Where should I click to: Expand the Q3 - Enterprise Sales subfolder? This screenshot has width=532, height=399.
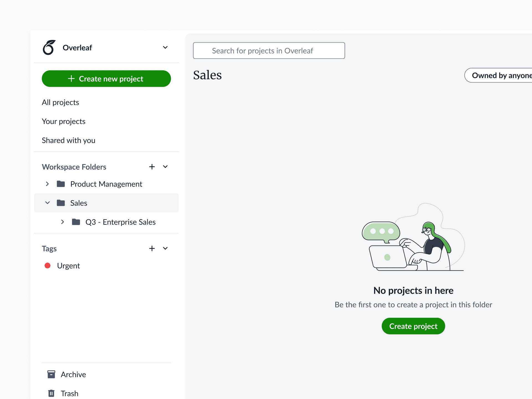(63, 222)
